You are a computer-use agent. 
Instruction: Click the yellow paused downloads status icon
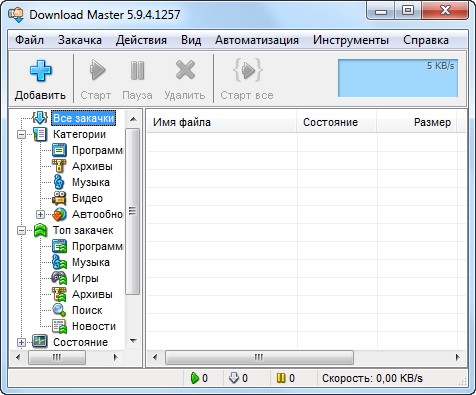pos(281,378)
